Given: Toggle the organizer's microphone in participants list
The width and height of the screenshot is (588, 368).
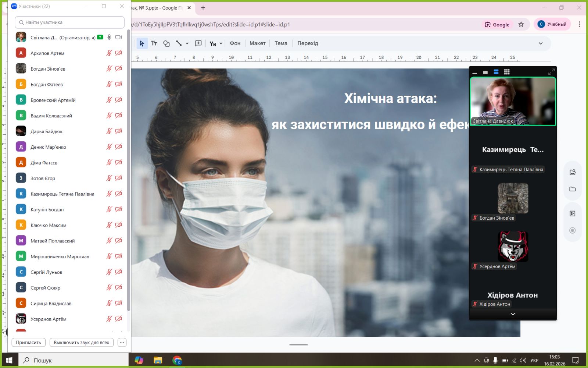Looking at the screenshot, I should click(109, 37).
